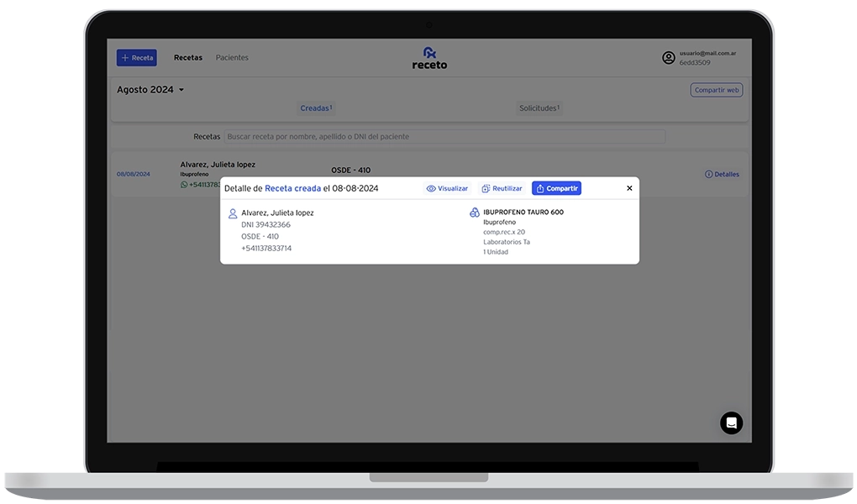This screenshot has width=857, height=504.
Task: Click the OSDE - 410 text in list row
Action: click(351, 171)
